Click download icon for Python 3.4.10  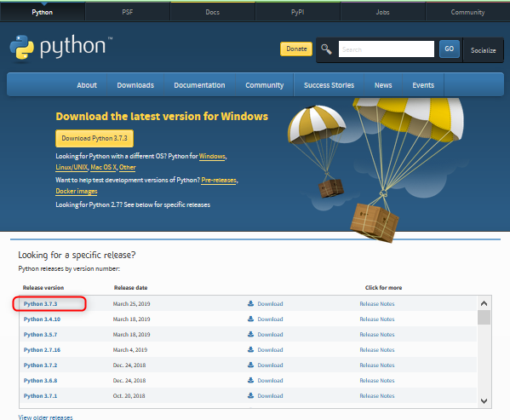tap(250, 319)
